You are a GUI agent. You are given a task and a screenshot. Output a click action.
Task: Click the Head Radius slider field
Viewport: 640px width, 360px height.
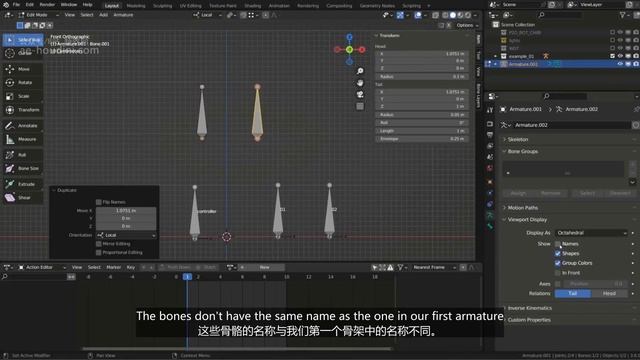tap(422, 77)
